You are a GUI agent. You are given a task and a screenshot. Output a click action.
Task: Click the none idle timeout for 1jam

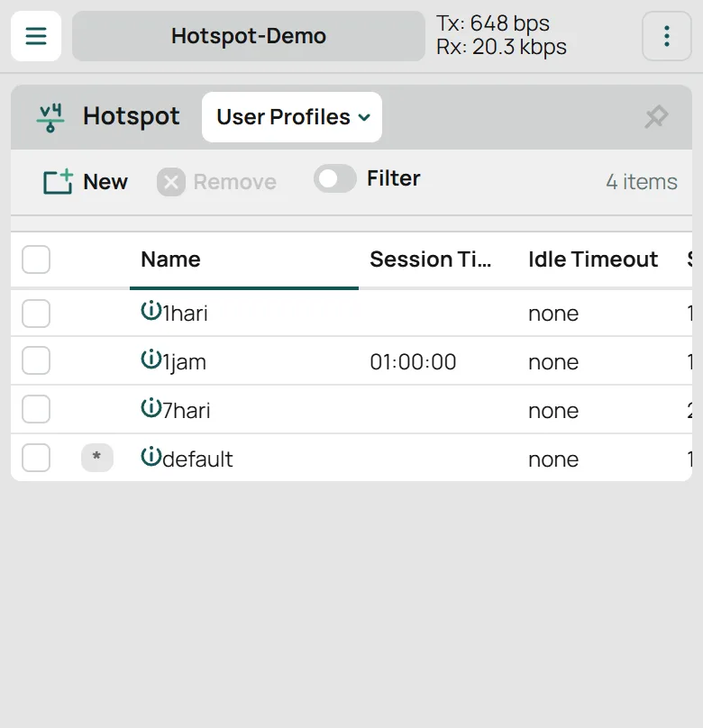tap(553, 362)
